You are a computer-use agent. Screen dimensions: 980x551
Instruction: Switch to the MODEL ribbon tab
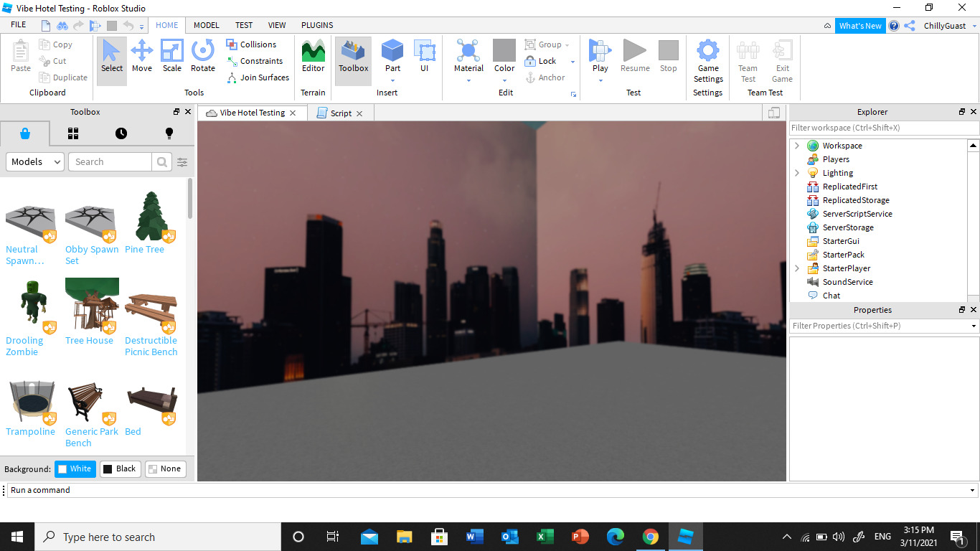pyautogui.click(x=207, y=25)
